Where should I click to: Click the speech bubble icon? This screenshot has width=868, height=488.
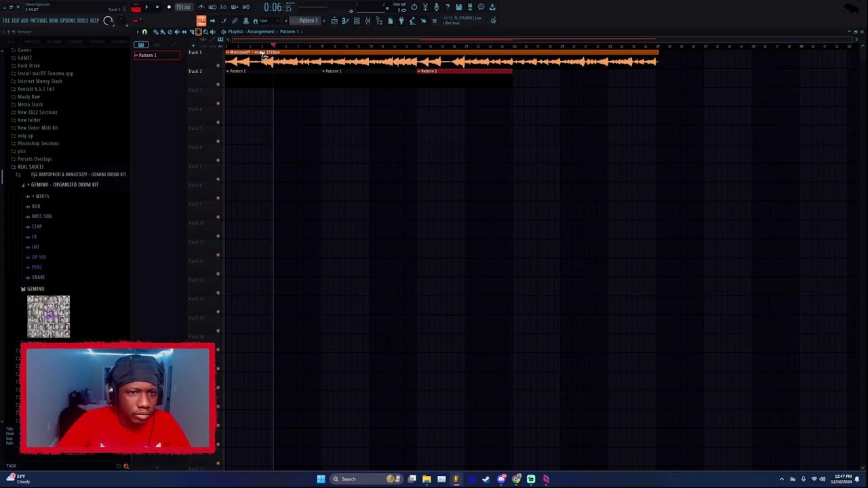click(481, 7)
